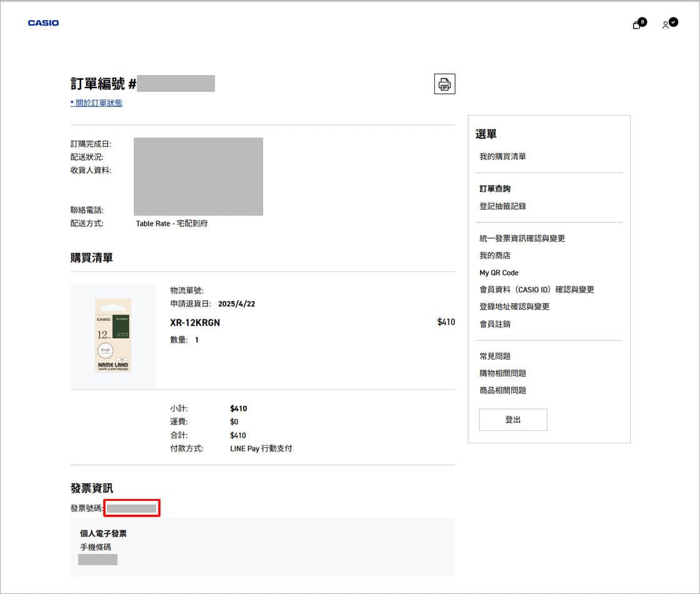Click the print order icon
Image resolution: width=700 pixels, height=594 pixels.
[x=444, y=84]
